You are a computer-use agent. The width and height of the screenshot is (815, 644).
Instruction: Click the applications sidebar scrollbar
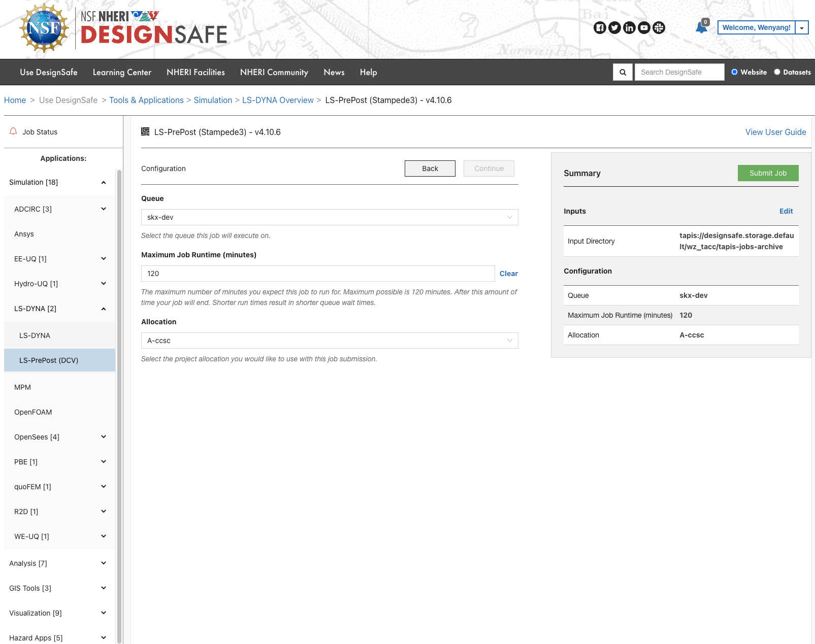tap(119, 406)
